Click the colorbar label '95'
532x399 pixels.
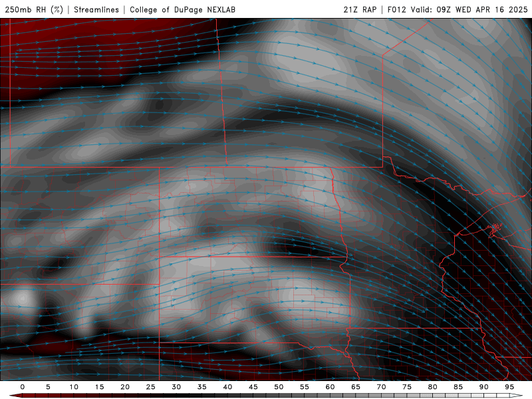click(x=509, y=387)
